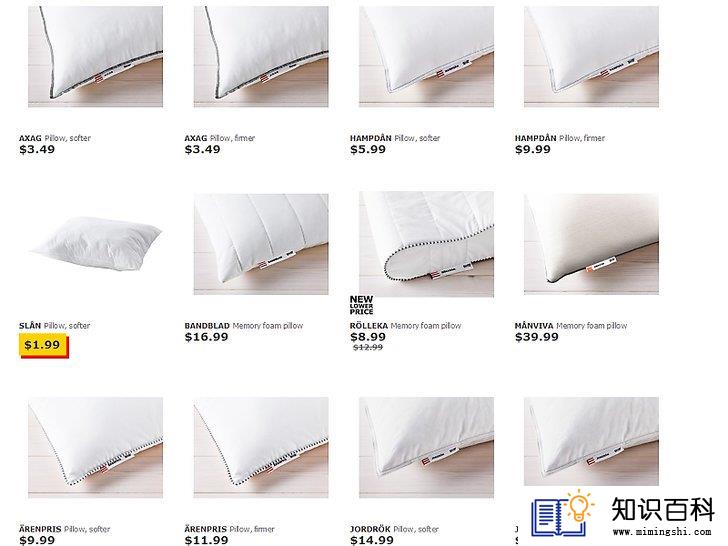Open the BANDBLAD memory foam pillow photo
Screen dimensions: 728x546
tap(261, 244)
